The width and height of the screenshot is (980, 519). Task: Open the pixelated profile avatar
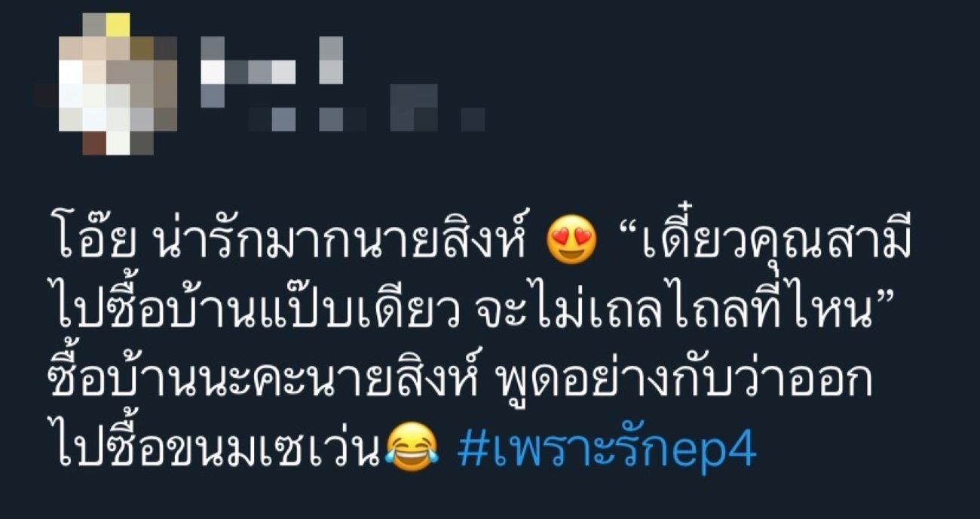[107, 83]
